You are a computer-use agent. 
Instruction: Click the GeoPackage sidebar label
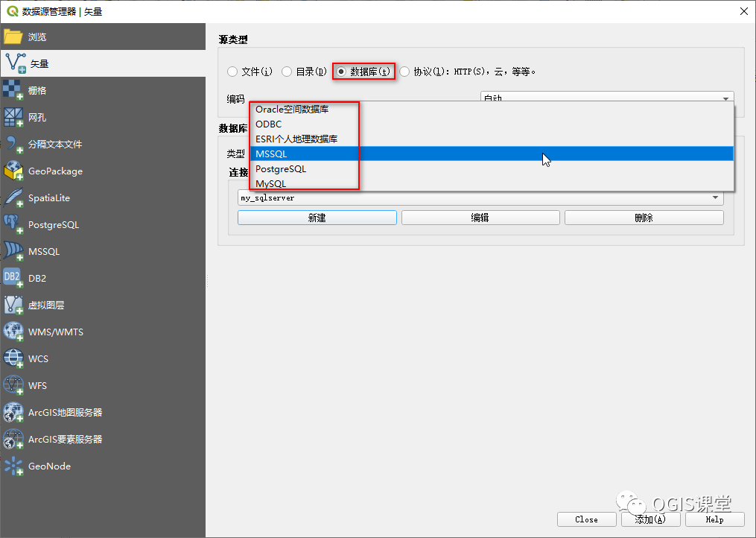55,171
